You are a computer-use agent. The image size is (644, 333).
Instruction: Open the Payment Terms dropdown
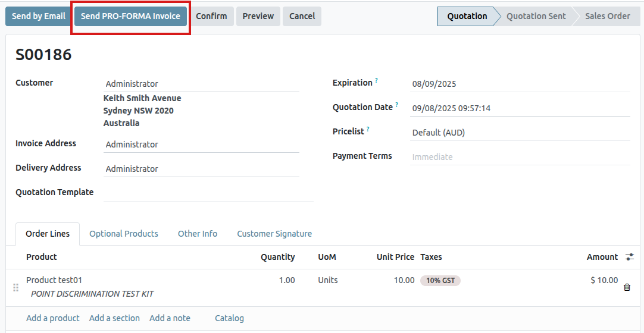[519, 157]
